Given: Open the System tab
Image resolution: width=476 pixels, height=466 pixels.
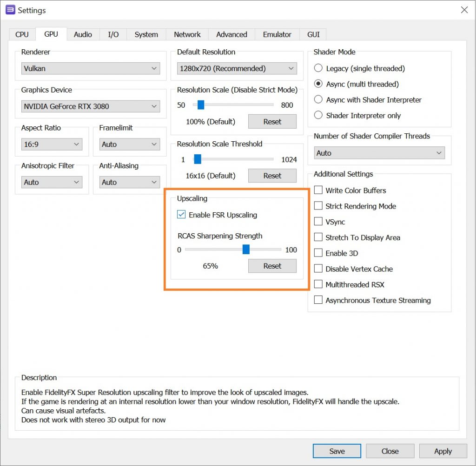Looking at the screenshot, I should tap(146, 34).
